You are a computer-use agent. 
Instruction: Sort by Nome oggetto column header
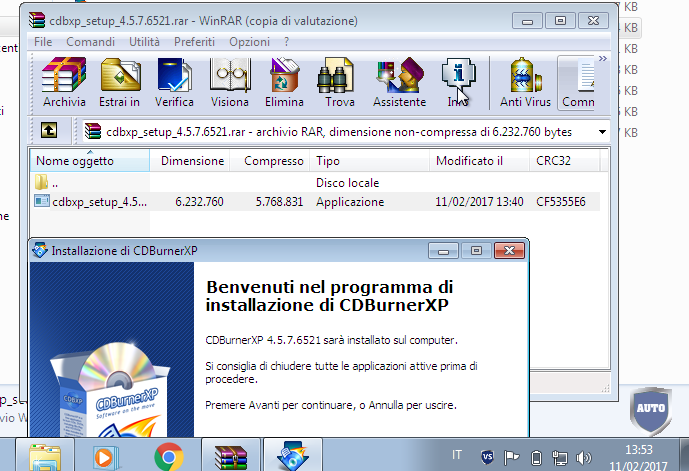[x=90, y=161]
